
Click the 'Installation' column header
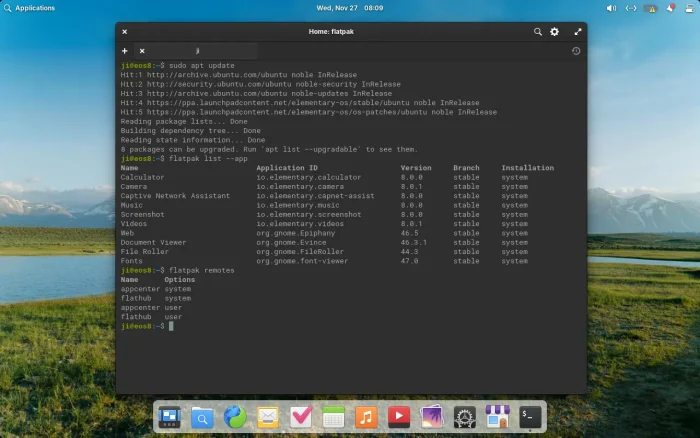coord(527,168)
